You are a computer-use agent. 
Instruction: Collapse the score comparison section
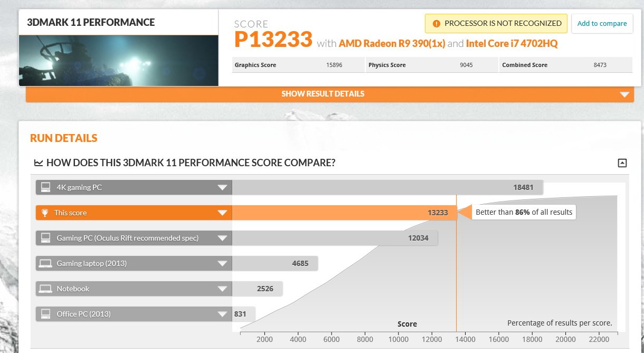tap(622, 163)
